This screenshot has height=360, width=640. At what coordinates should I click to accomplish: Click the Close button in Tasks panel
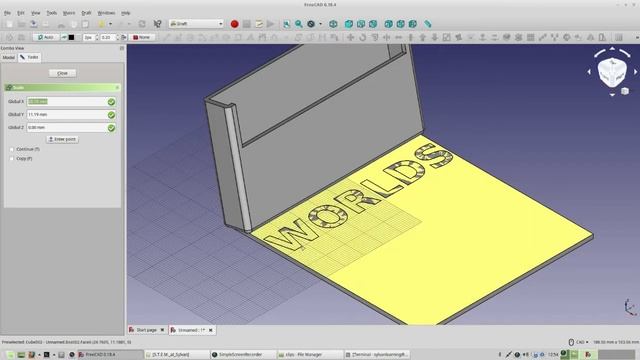click(62, 73)
